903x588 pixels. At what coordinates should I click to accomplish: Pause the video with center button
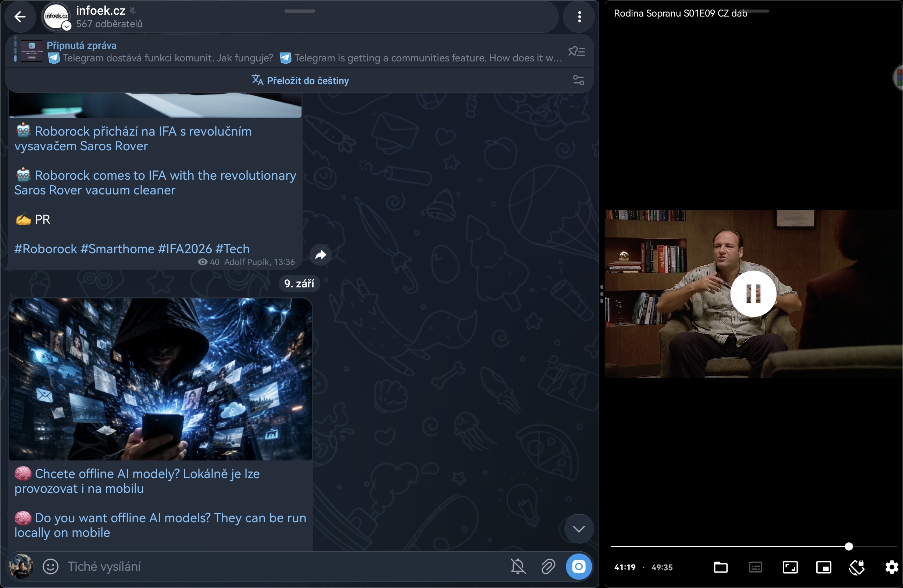pos(753,294)
